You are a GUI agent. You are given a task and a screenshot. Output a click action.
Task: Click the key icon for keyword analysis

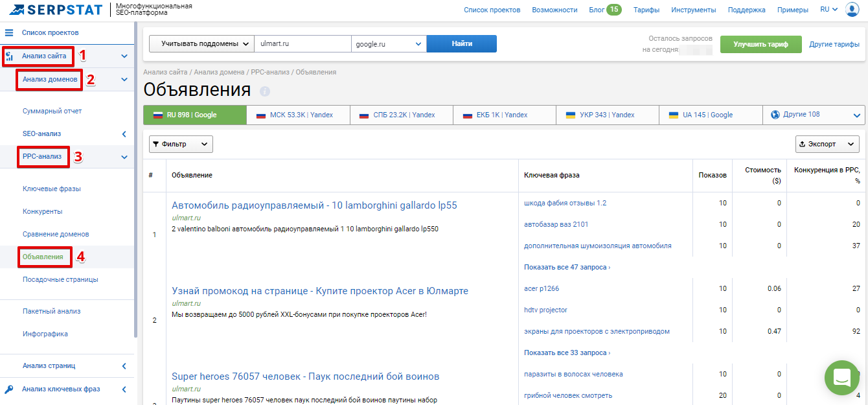click(9, 389)
